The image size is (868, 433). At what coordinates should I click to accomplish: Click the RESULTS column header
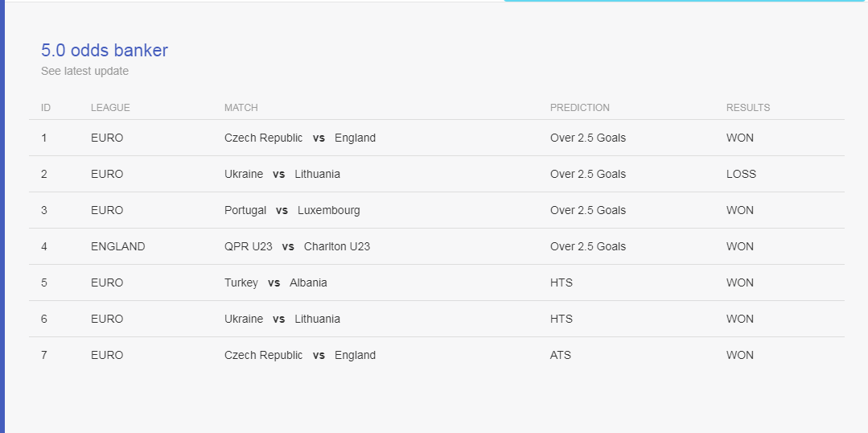pos(748,107)
